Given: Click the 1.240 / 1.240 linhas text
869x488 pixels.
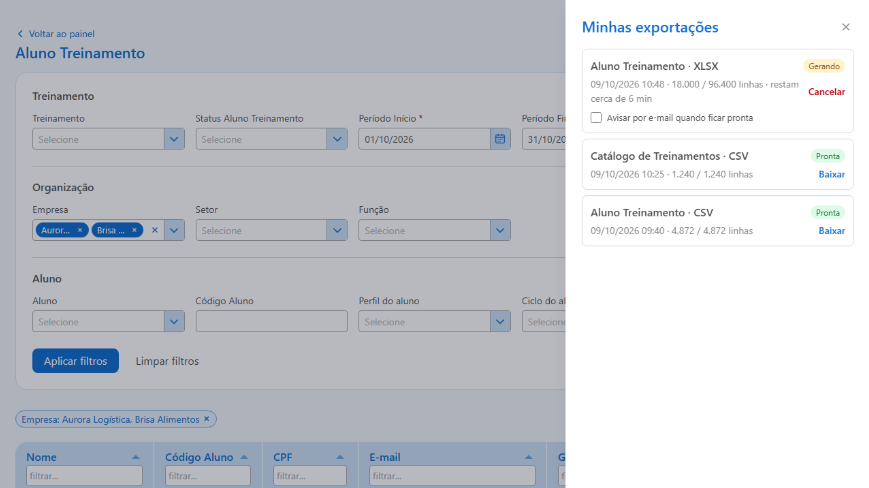Looking at the screenshot, I should pos(712,174).
